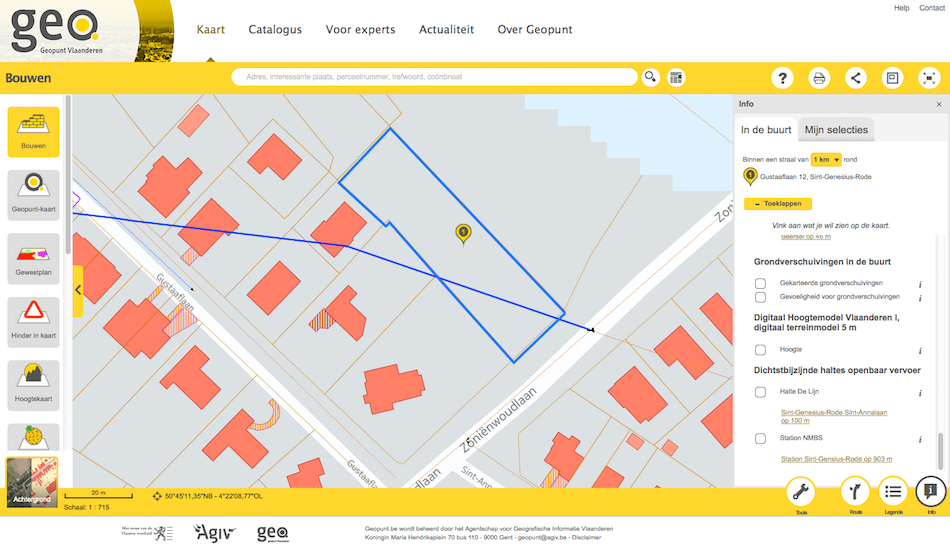The image size is (950, 545).
Task: Switch to the In de buurt tab
Action: coord(766,130)
